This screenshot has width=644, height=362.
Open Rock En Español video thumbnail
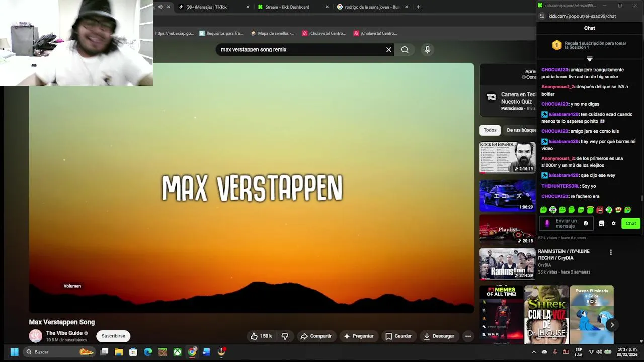tap(507, 157)
